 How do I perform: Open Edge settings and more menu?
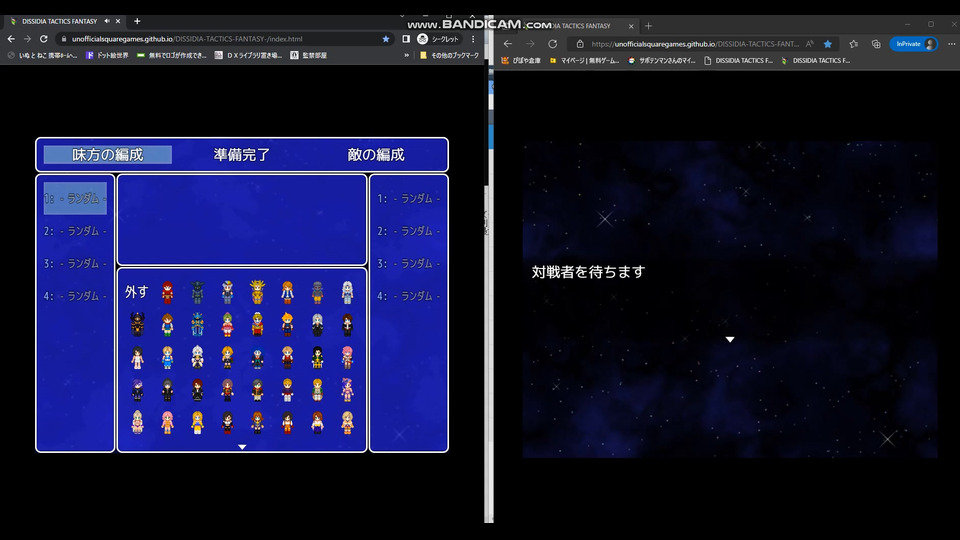pyautogui.click(x=951, y=43)
